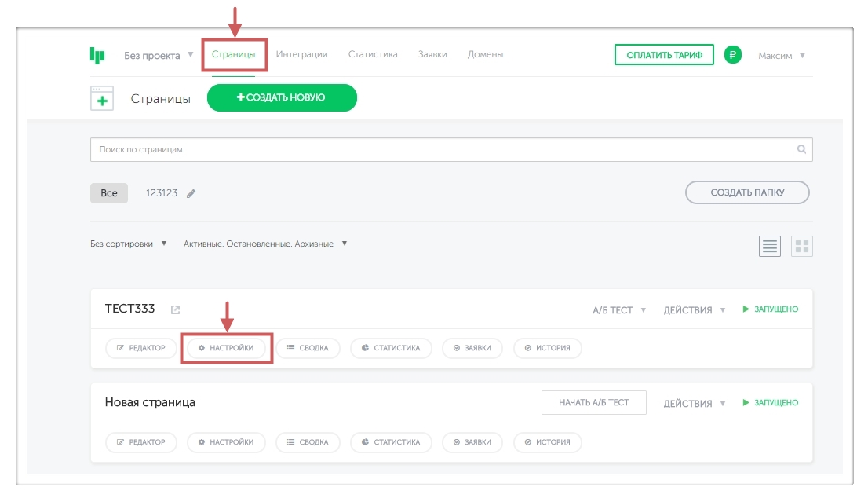Click pencil icon next to 123123 folder
This screenshot has width=868, height=498.
coord(191,193)
